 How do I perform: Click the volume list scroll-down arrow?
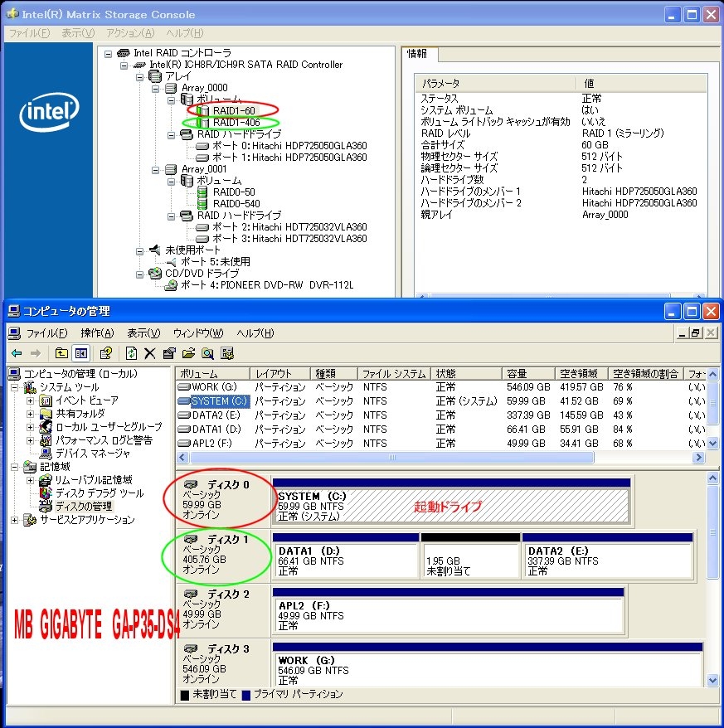point(713,444)
